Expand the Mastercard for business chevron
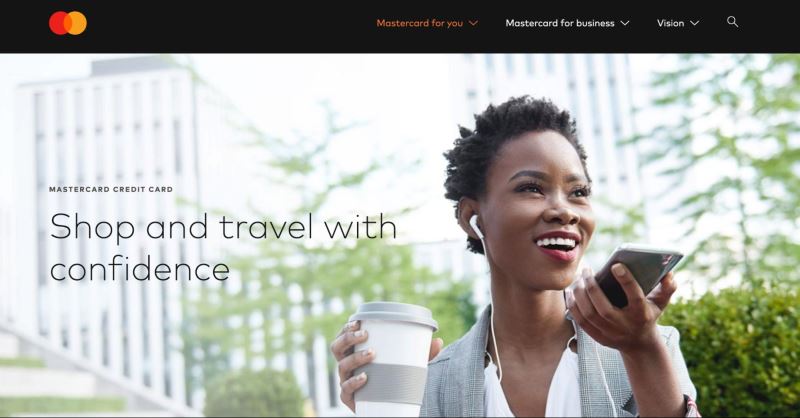This screenshot has height=418, width=800. point(624,23)
